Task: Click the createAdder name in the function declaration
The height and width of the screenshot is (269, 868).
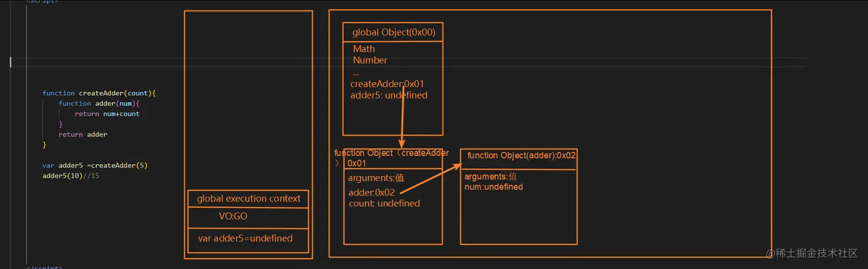Action: click(102, 93)
